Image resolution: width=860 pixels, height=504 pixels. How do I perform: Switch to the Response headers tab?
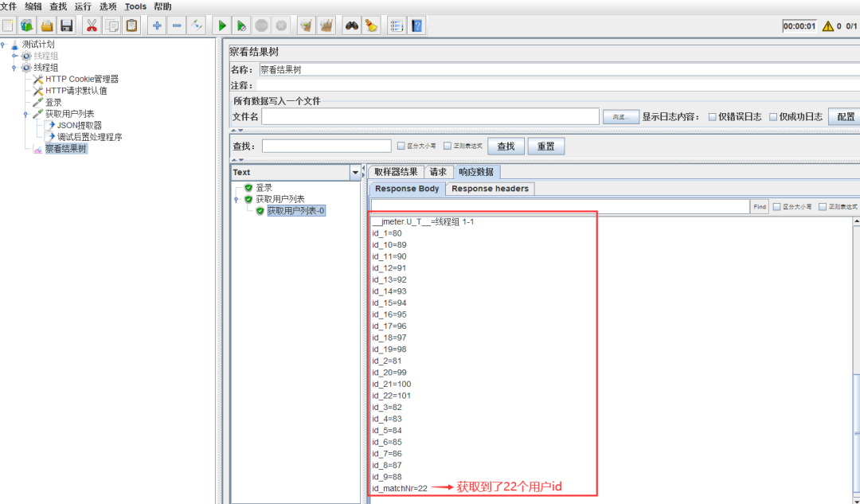click(x=490, y=189)
